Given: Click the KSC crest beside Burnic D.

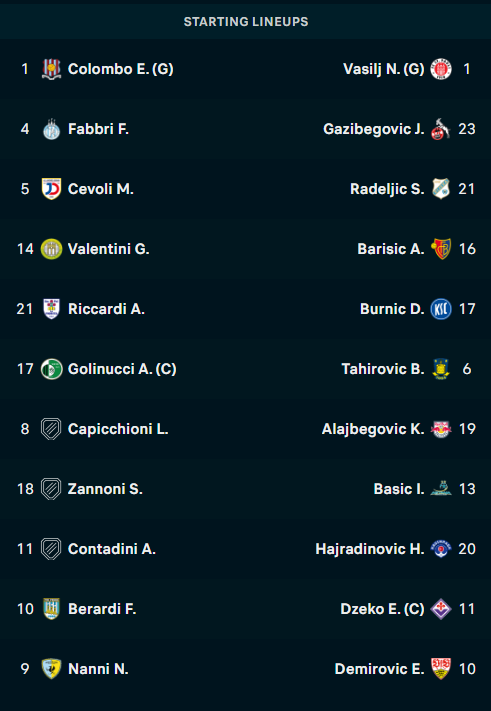Looking at the screenshot, I should tap(441, 309).
